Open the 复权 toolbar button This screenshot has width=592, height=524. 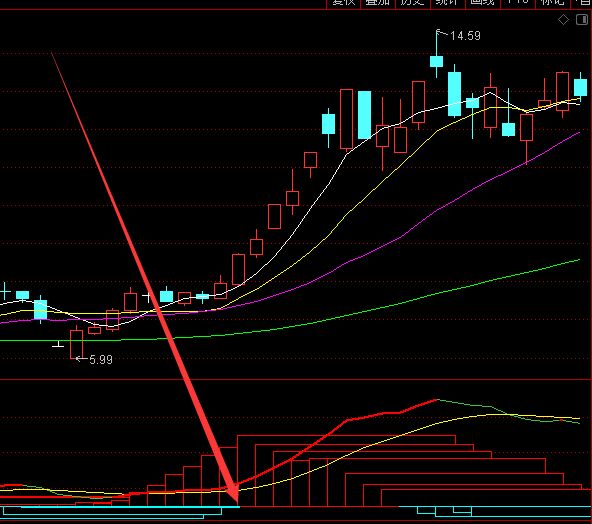344,2
